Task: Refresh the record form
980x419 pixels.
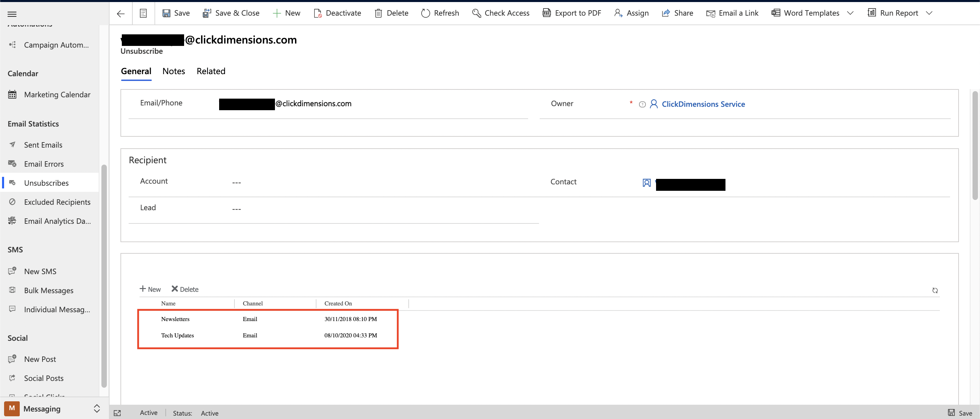Action: click(440, 13)
